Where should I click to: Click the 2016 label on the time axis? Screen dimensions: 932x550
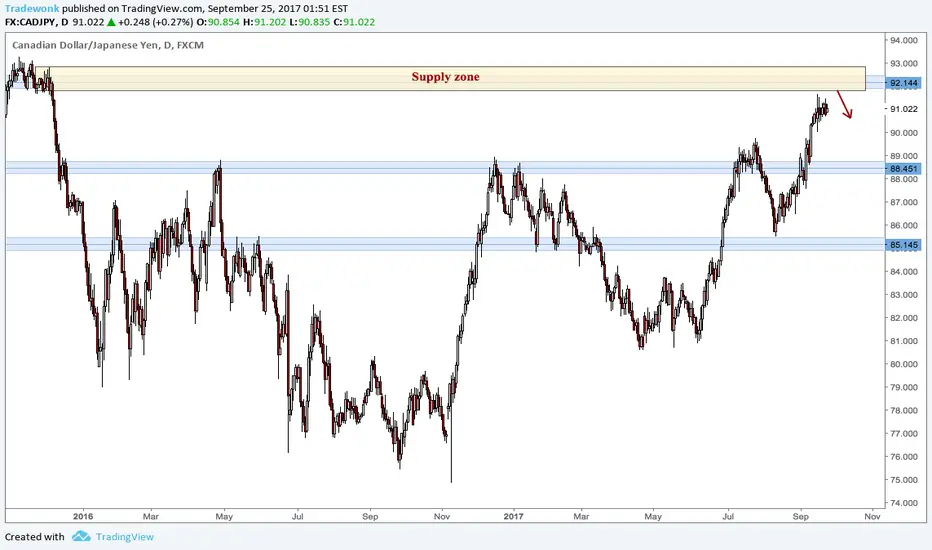(83, 516)
